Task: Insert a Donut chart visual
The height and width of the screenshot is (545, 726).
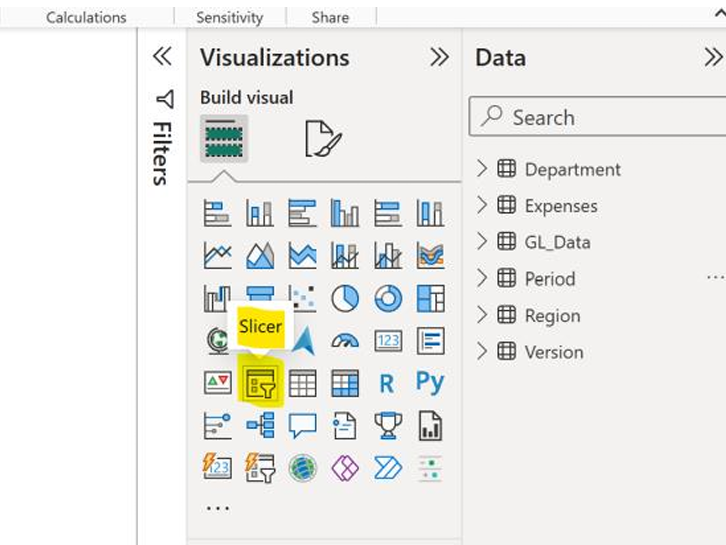Action: pos(388,298)
